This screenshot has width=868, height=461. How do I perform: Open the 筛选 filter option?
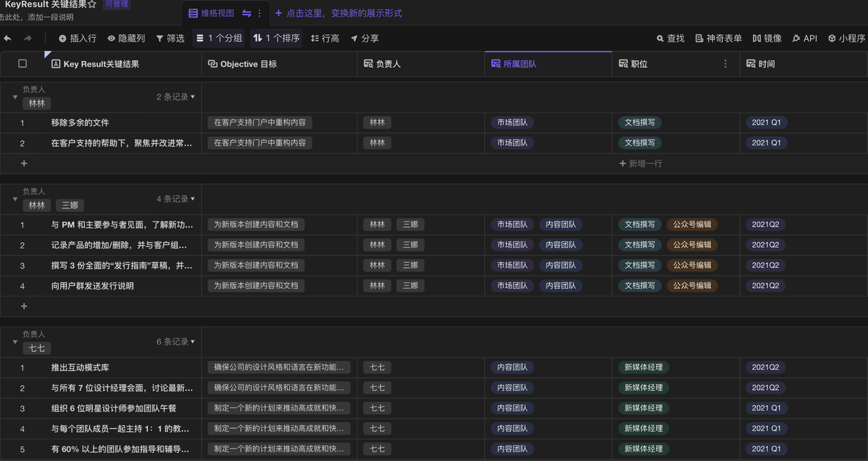170,39
